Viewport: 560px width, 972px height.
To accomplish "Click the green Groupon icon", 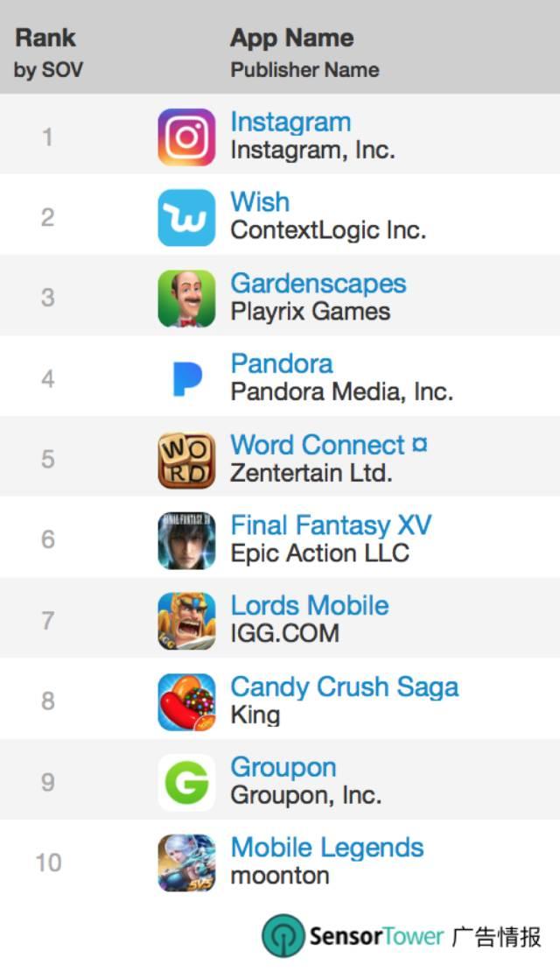I will [186, 781].
